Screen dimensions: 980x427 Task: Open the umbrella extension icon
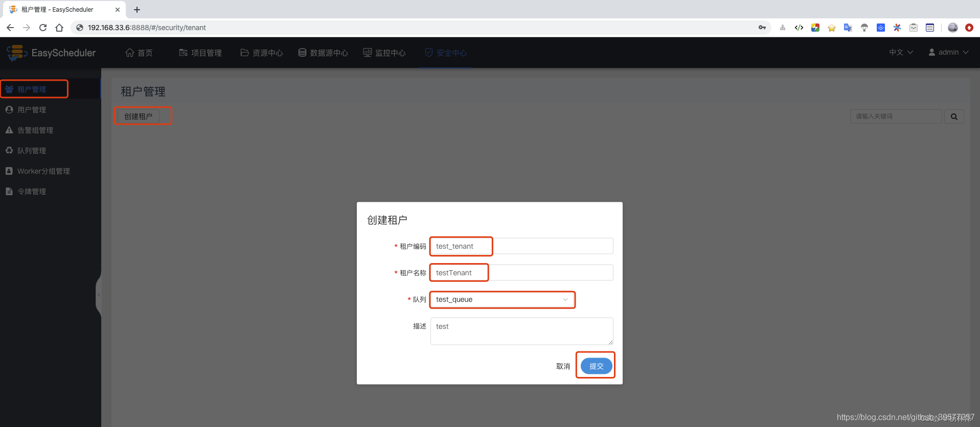864,28
